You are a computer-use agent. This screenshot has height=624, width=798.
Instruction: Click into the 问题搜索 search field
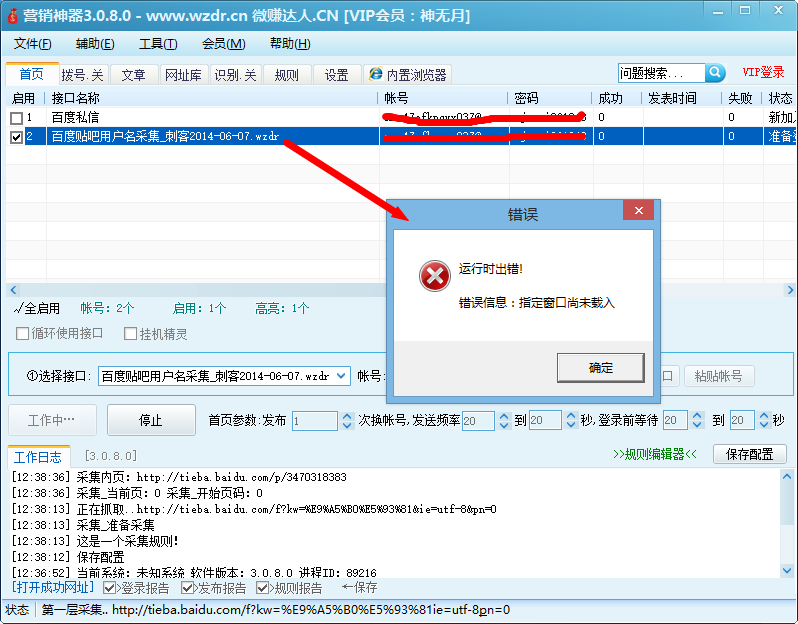[661, 73]
